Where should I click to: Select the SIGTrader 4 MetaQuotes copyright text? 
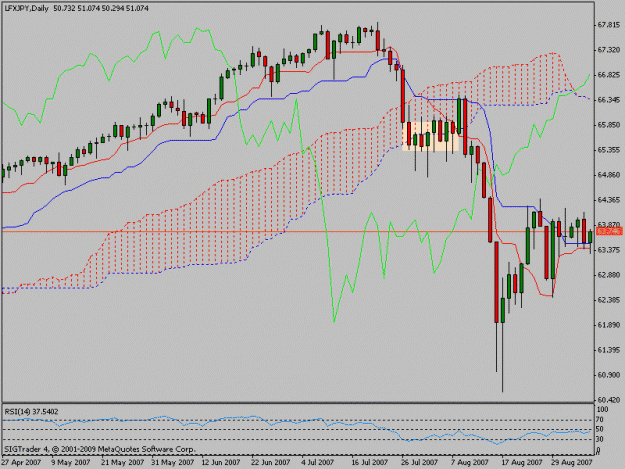(x=100, y=449)
